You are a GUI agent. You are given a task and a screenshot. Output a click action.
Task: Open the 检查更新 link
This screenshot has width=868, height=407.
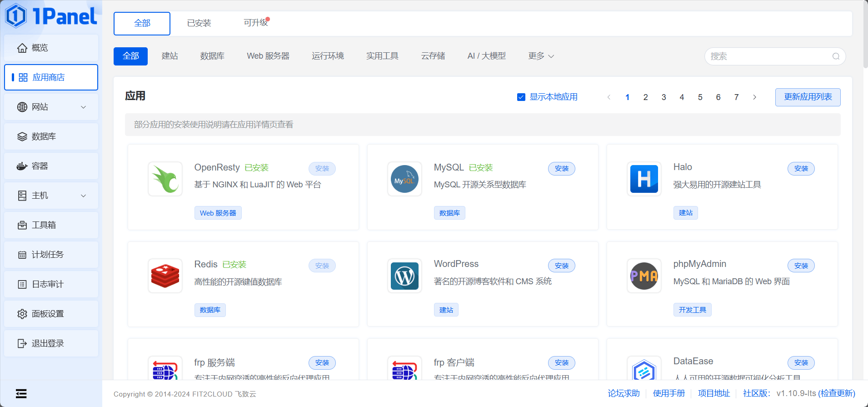(x=837, y=393)
